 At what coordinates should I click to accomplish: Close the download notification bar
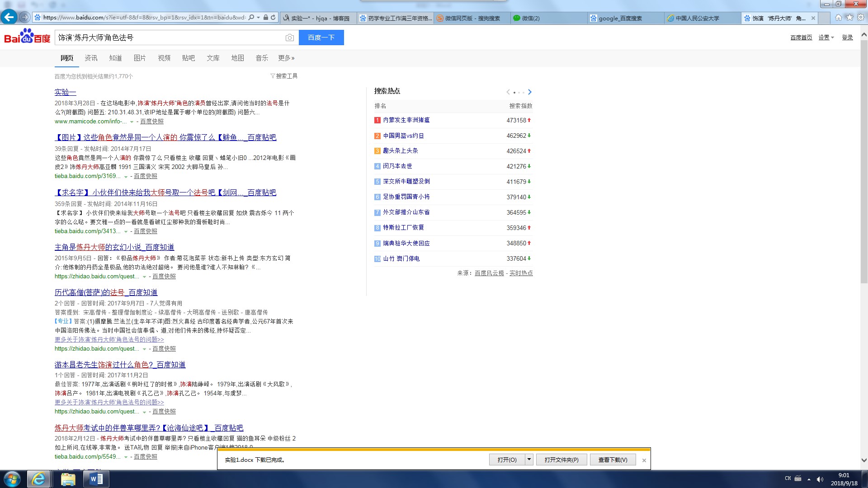[x=644, y=460]
